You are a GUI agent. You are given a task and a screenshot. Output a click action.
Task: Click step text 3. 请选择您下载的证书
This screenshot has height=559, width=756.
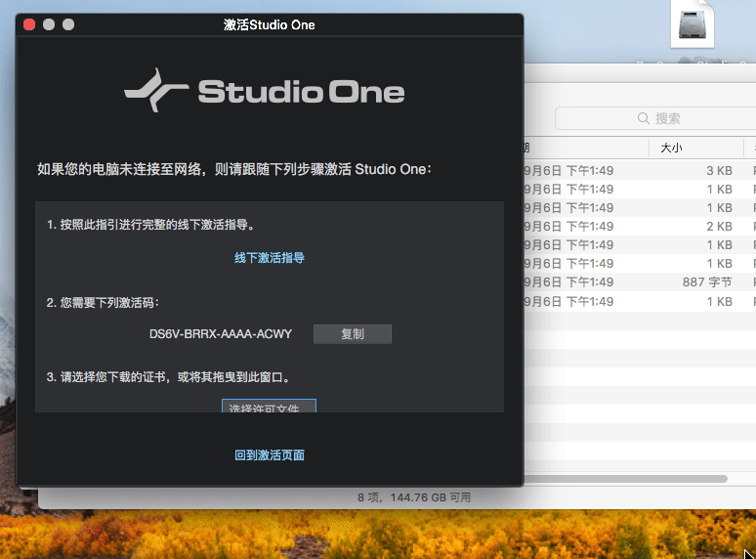pyautogui.click(x=170, y=377)
